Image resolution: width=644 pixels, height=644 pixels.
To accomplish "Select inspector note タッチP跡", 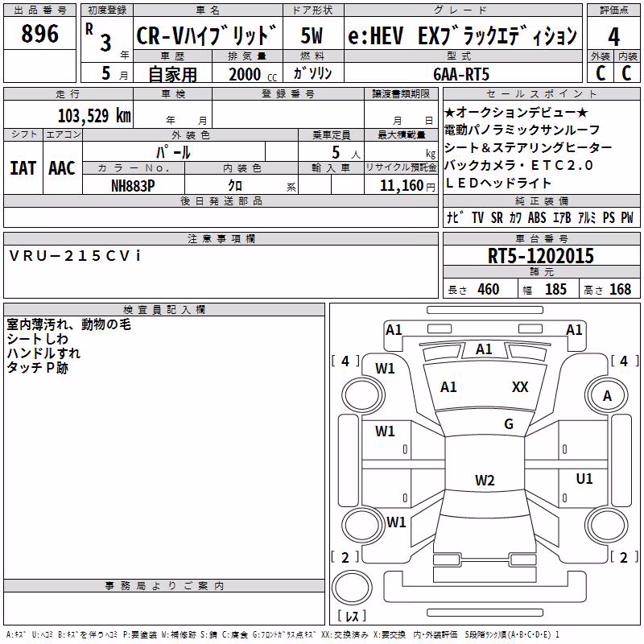I will (37, 368).
